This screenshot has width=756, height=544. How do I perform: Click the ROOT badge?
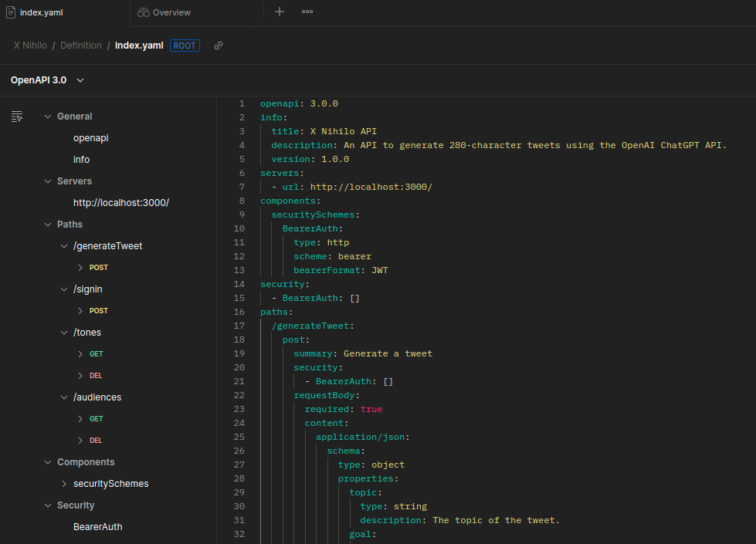coord(185,46)
